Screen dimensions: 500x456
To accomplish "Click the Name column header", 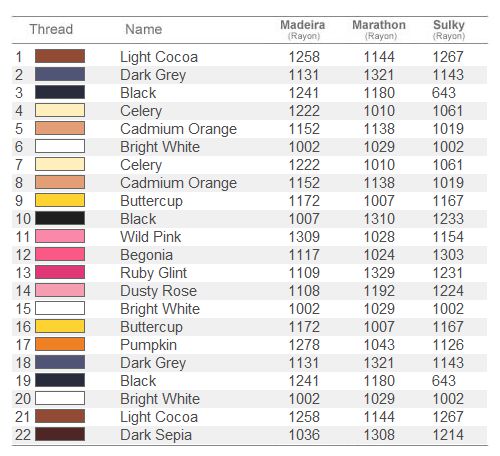I will coord(144,29).
